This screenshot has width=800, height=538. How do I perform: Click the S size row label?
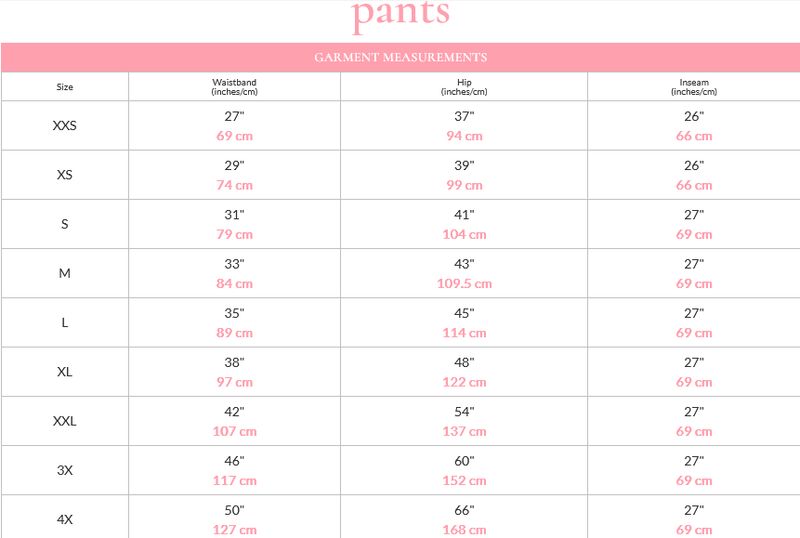pyautogui.click(x=65, y=224)
